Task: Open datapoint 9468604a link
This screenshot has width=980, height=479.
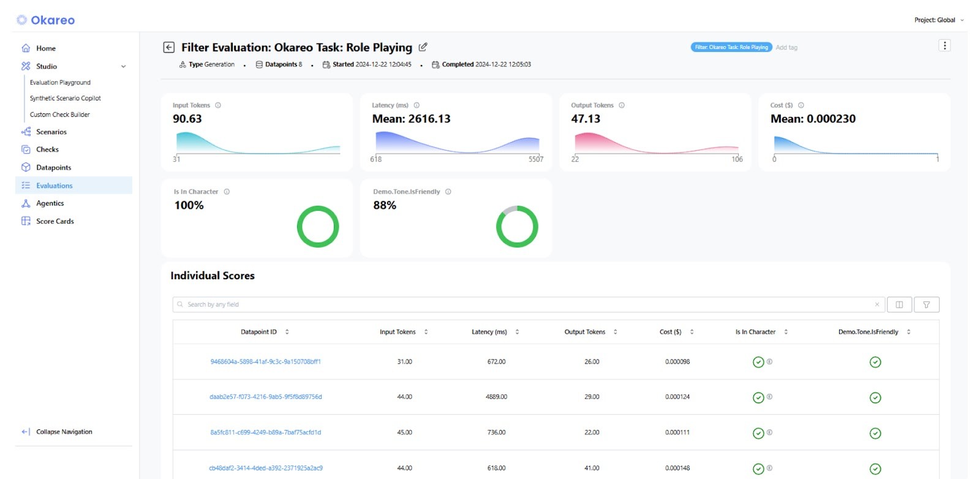Action: [x=265, y=361]
